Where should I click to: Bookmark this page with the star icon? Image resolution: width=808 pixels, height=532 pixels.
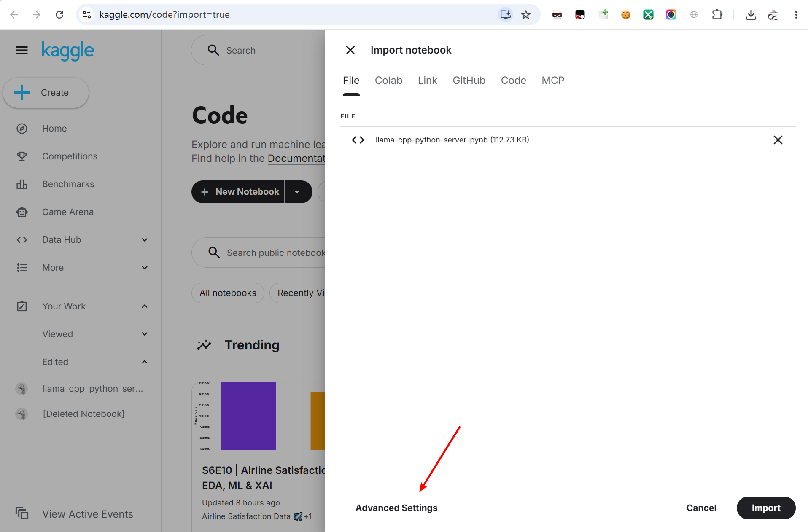pyautogui.click(x=525, y=15)
